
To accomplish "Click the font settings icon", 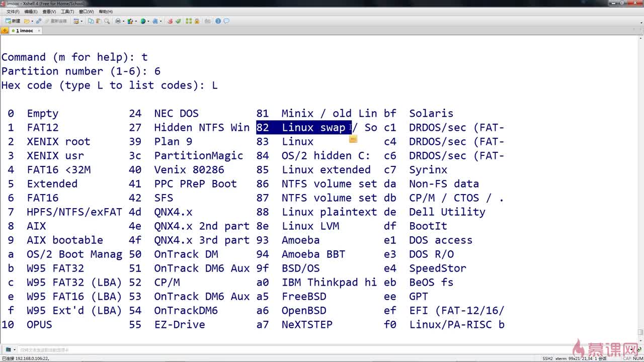I will 155,21.
